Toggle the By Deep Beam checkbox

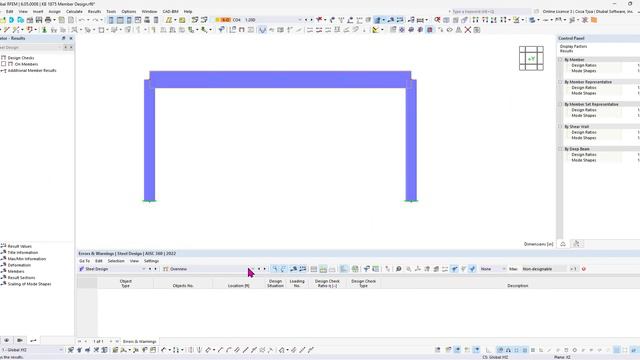pos(560,149)
